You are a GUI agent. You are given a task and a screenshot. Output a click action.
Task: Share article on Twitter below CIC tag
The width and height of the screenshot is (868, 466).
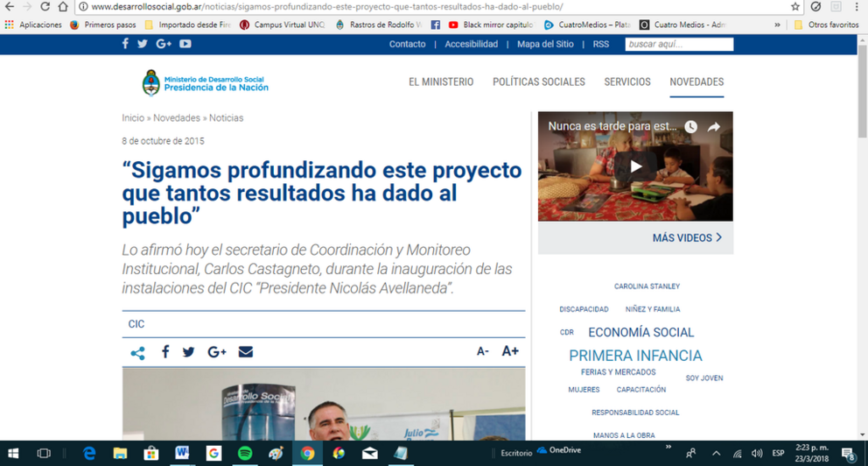(x=189, y=352)
